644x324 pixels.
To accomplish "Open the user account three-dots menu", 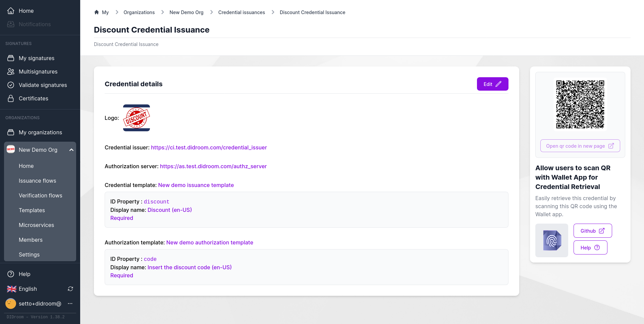I will pos(70,304).
